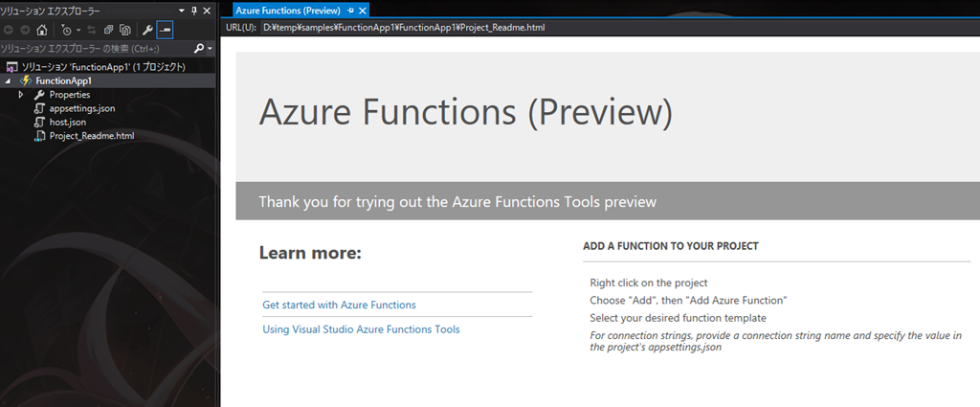Click the search magnifier icon in Solution Explorer

(198, 48)
